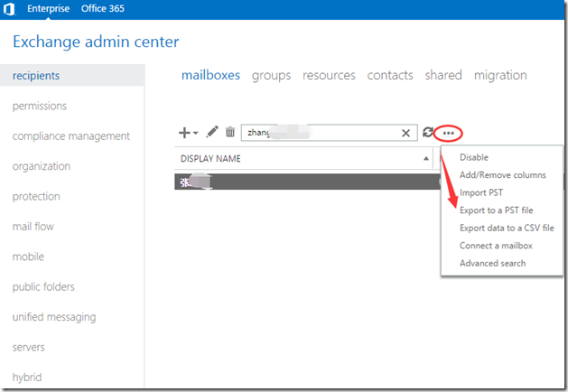Open Advanced search from the menu
Viewport: 568px width, 392px height.
point(492,264)
